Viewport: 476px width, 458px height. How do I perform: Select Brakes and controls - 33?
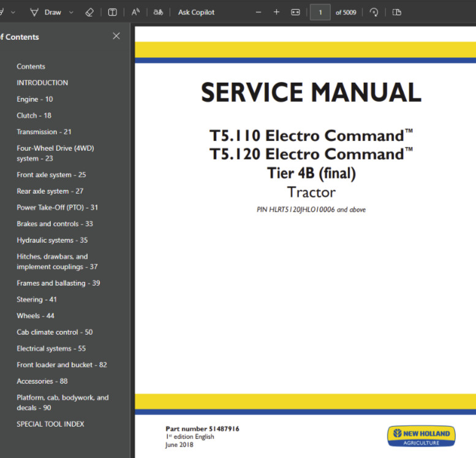(x=55, y=224)
